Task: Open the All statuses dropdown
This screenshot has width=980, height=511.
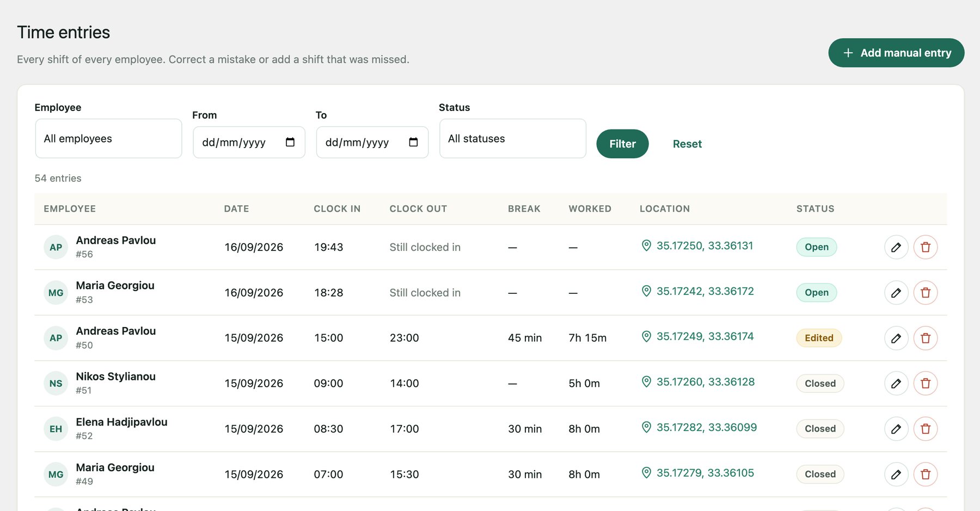Action: coord(513,139)
